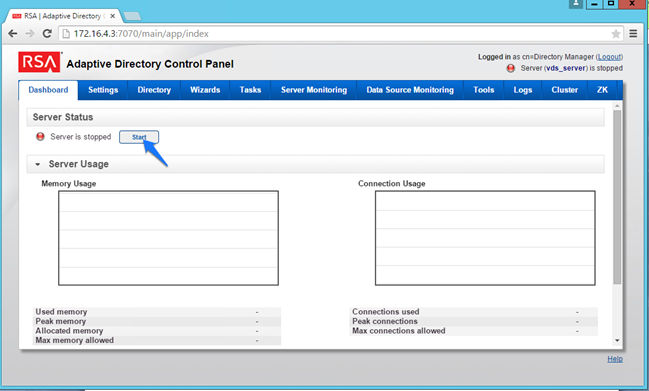Click the 'Server is stopped' text
The height and width of the screenshot is (391, 649).
coord(81,137)
